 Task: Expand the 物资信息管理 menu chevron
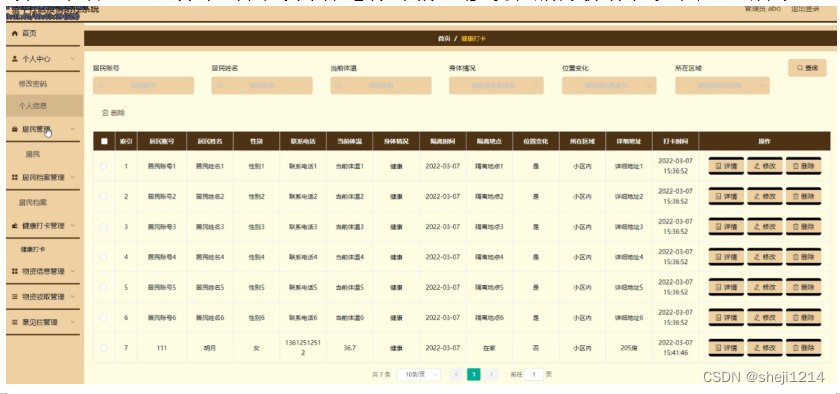click(73, 272)
